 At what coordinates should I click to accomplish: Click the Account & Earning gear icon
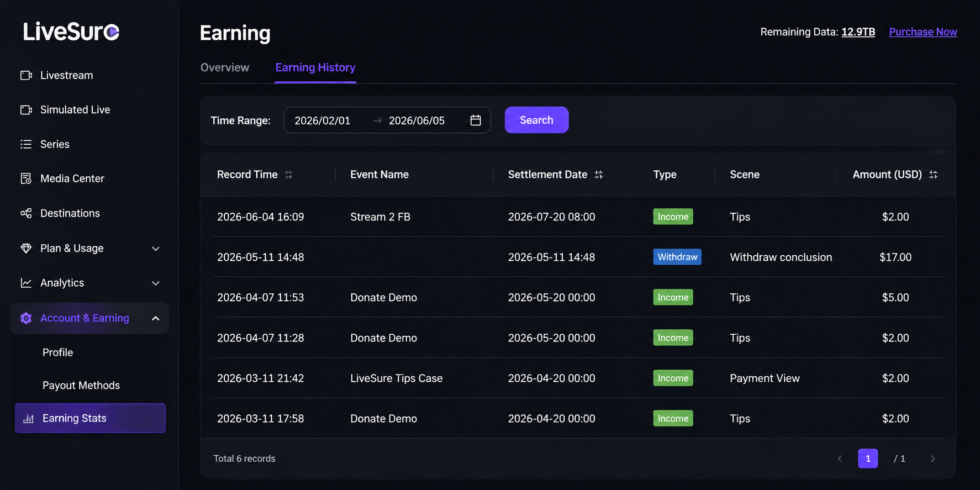26,318
